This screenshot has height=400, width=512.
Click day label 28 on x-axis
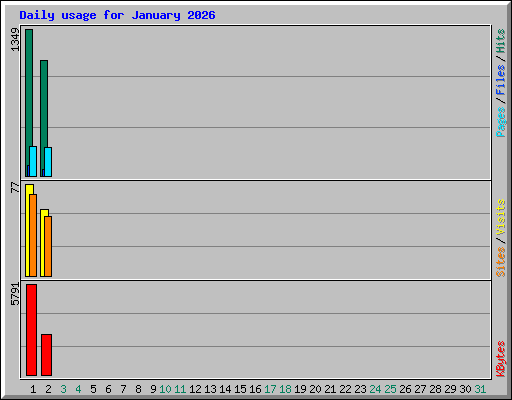pyautogui.click(x=435, y=389)
